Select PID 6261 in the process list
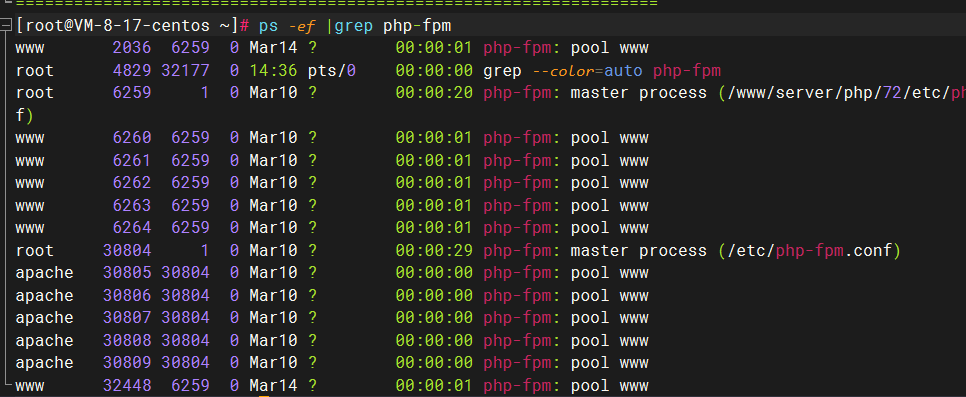Viewport: 966px width, 397px height. [132, 161]
